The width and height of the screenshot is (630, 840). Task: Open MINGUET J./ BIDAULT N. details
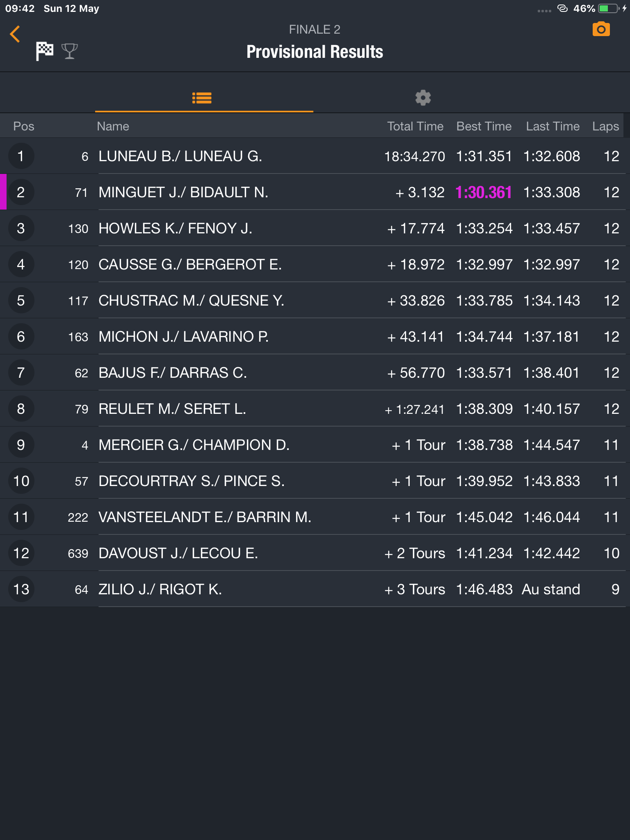point(315,192)
